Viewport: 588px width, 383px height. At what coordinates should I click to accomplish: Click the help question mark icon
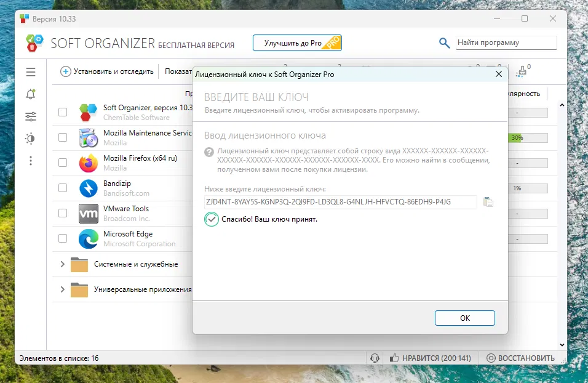(209, 151)
